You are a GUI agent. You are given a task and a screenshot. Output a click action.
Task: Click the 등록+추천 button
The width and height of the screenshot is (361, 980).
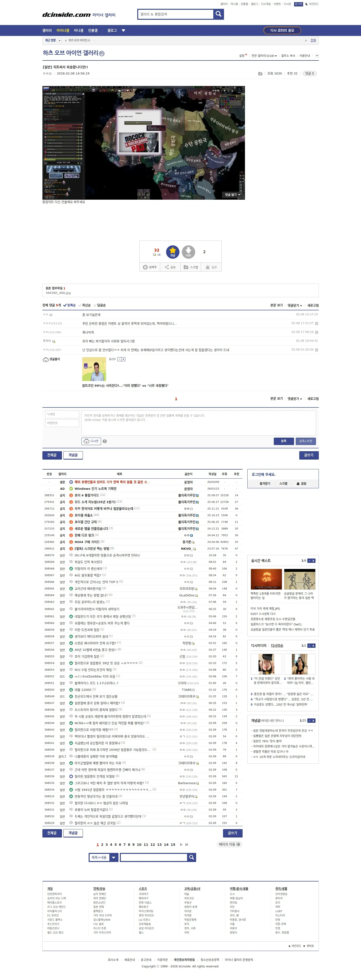(x=305, y=441)
